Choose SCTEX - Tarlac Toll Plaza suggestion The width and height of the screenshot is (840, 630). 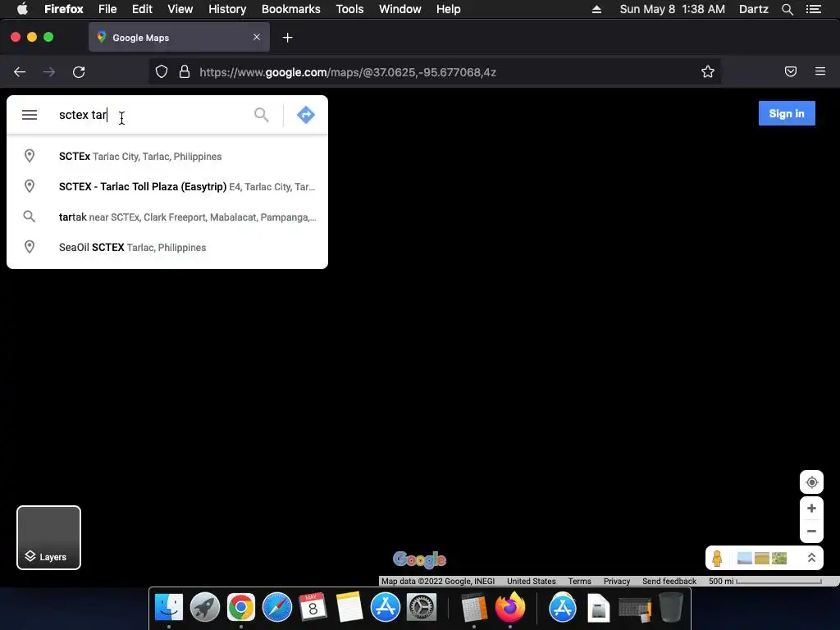pos(167,186)
